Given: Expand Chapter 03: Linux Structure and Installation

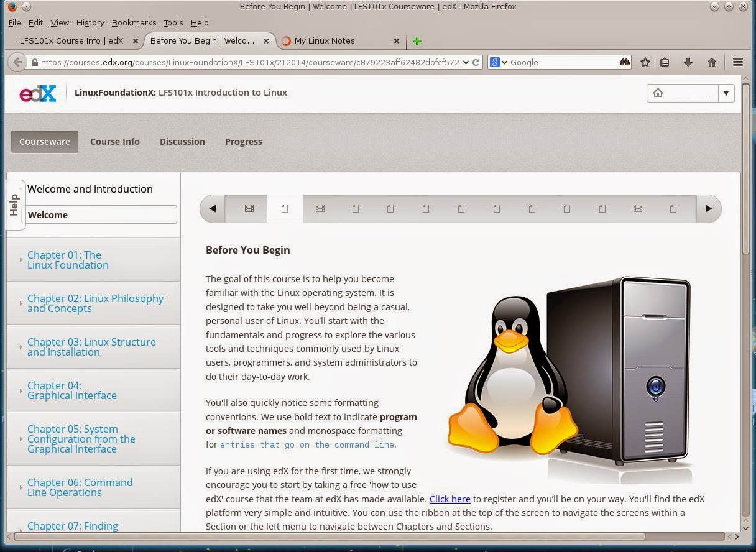Looking at the screenshot, I should pos(91,347).
